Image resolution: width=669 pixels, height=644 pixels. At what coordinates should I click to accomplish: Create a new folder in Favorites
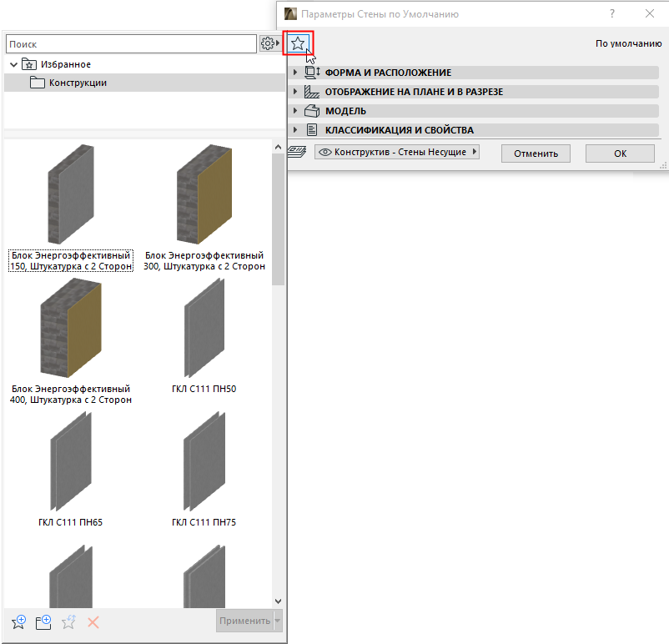[x=43, y=621]
